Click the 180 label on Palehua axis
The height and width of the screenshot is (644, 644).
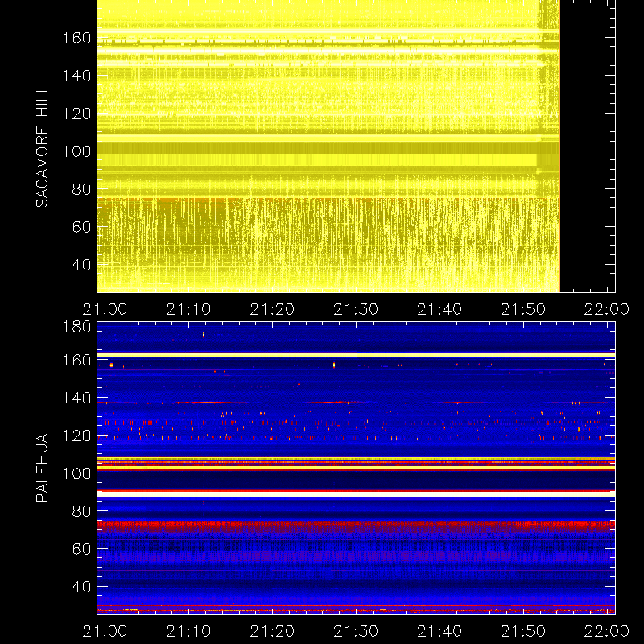coord(76,327)
